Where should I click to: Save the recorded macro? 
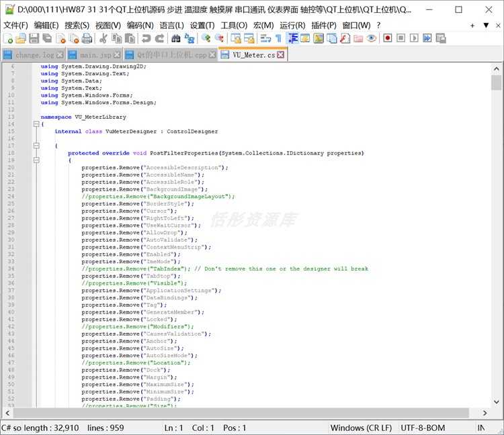tap(441, 38)
